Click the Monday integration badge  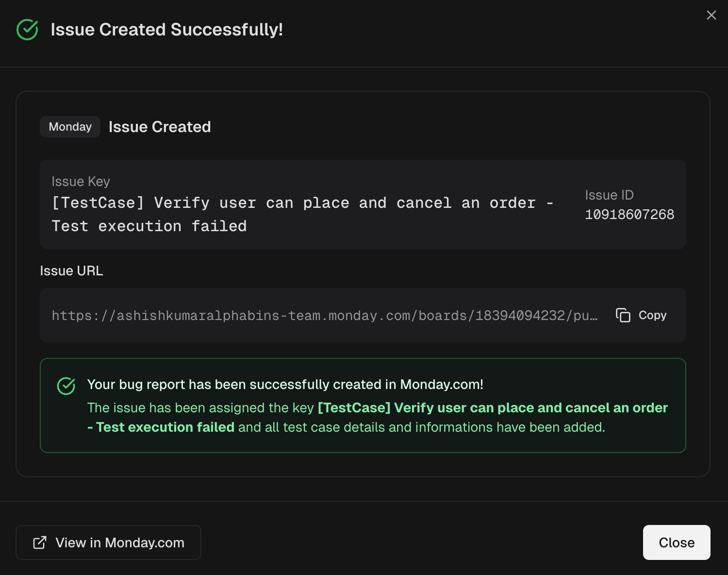(70, 127)
